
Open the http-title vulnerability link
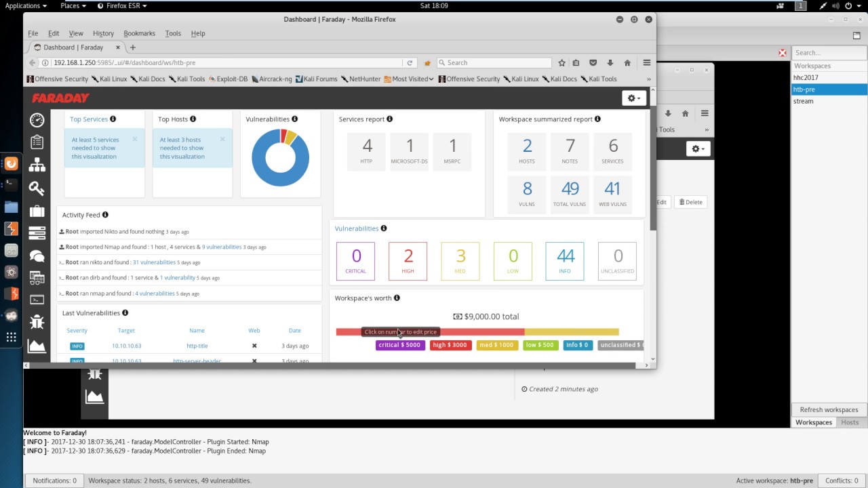tap(197, 346)
